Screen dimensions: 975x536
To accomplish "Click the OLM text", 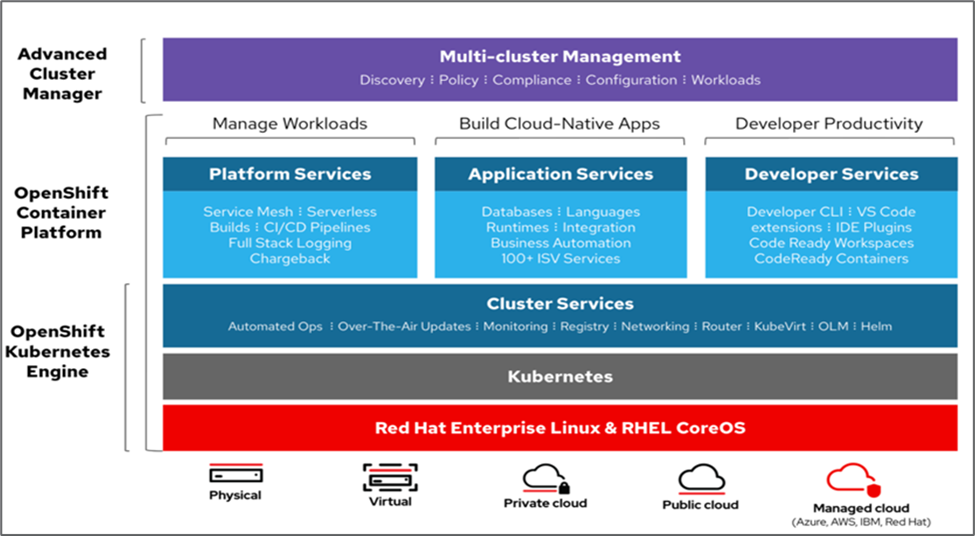I will 833,326.
